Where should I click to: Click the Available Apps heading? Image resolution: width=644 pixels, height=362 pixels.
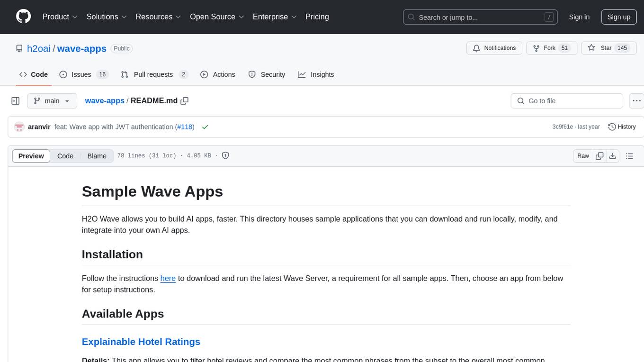tap(123, 314)
